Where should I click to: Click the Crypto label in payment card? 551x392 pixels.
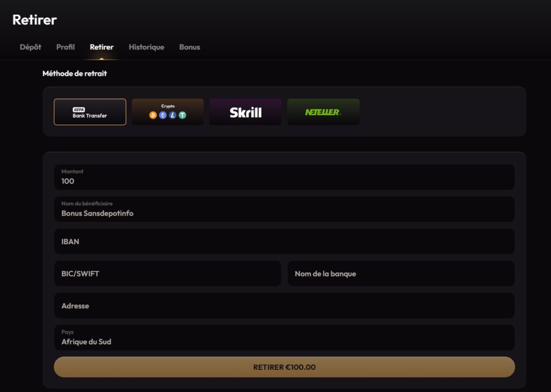[x=168, y=106]
